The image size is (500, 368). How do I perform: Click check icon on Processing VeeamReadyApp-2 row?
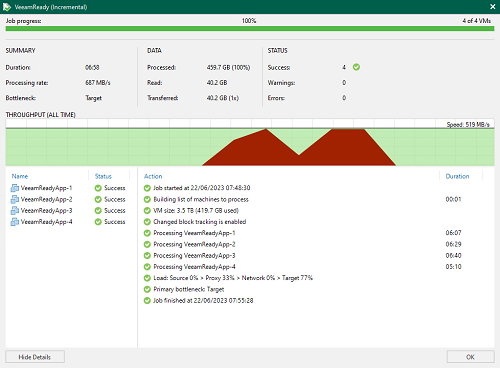click(x=147, y=244)
